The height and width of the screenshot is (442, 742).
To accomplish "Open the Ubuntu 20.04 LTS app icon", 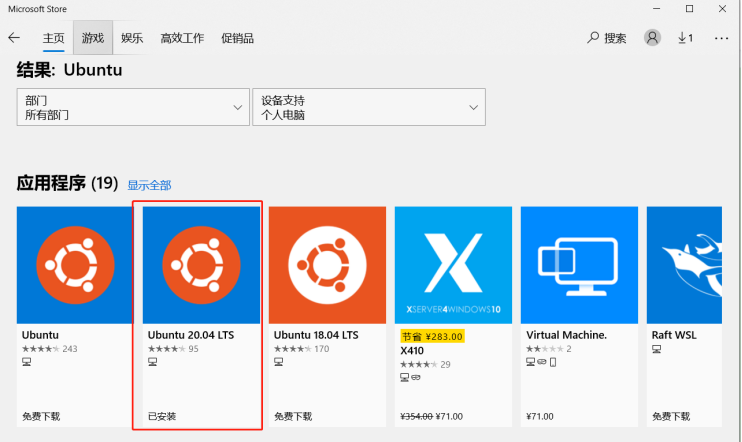I will click(x=202, y=265).
